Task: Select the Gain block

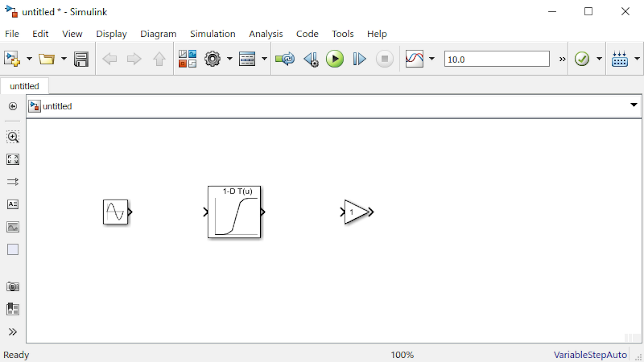Action: (x=356, y=212)
